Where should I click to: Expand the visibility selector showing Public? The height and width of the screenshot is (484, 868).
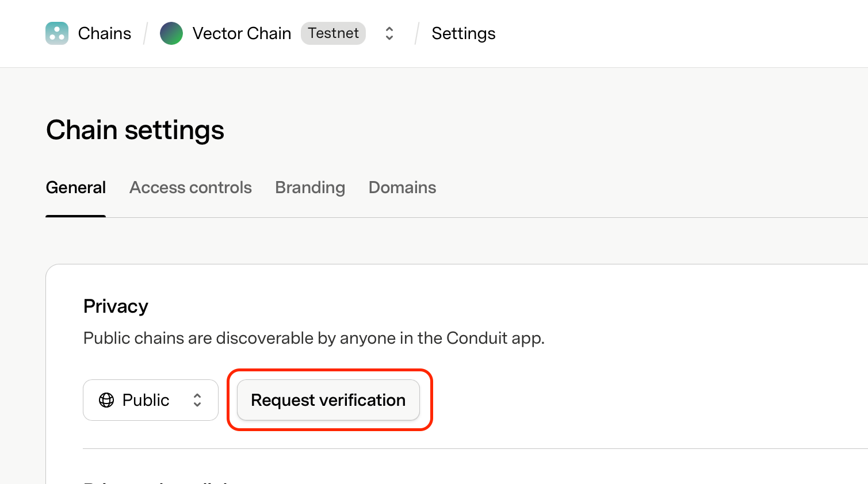click(x=150, y=400)
